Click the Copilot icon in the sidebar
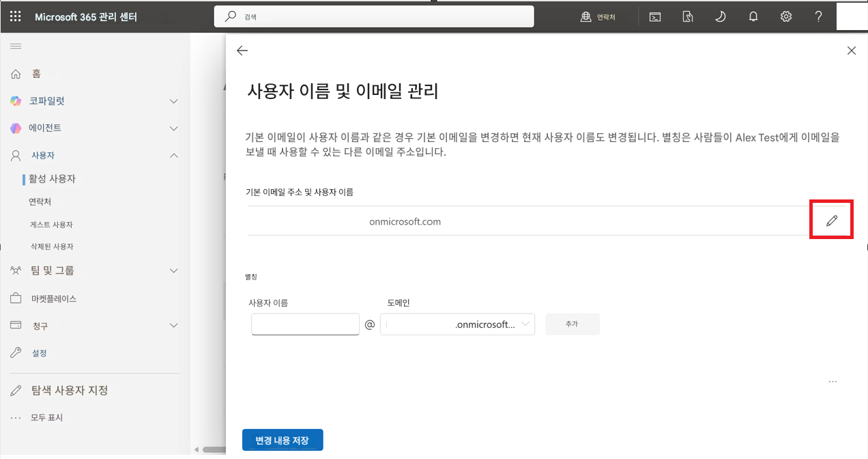Screen dimensions: 868x459 tap(16, 100)
